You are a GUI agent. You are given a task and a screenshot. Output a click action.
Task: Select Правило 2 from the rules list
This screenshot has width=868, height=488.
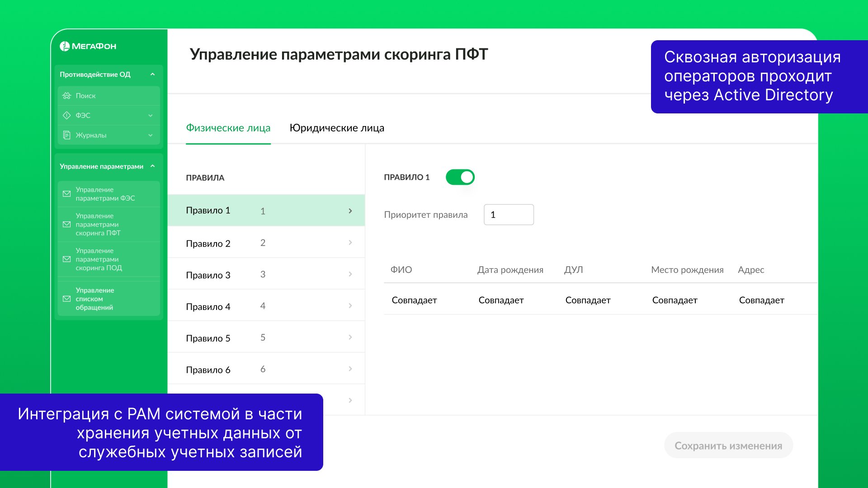(x=208, y=243)
